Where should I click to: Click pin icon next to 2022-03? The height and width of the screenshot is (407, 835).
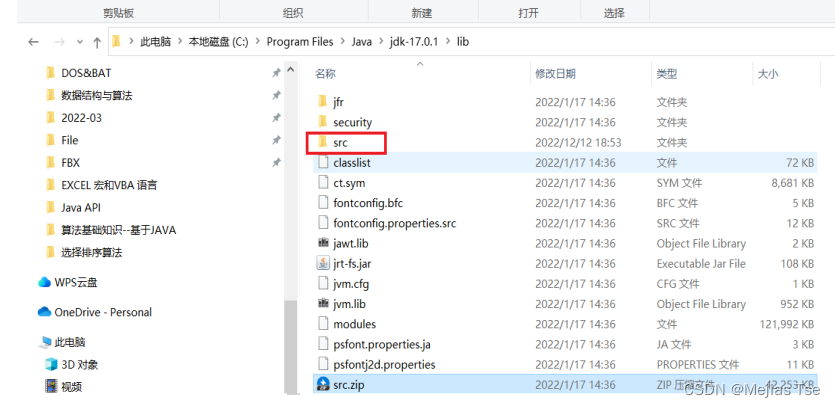(276, 118)
